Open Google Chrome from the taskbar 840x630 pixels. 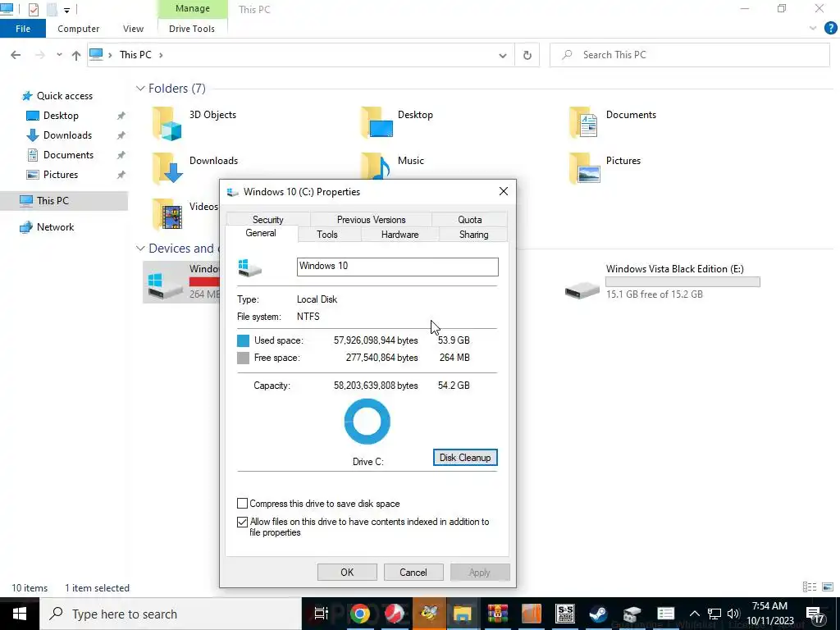pyautogui.click(x=360, y=614)
